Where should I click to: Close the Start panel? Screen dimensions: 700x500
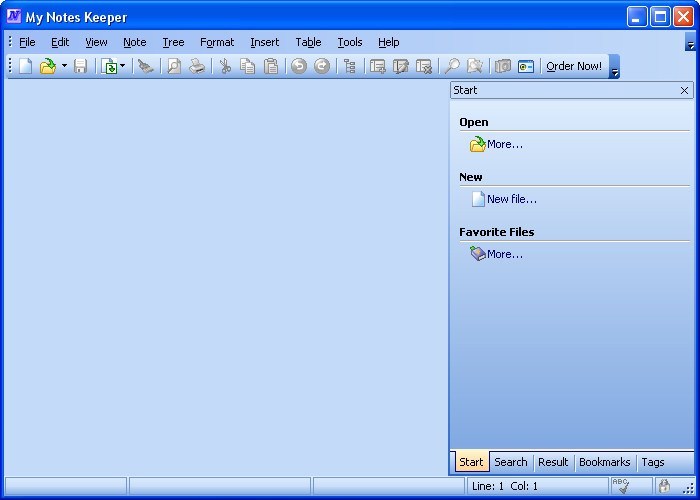[x=684, y=91]
